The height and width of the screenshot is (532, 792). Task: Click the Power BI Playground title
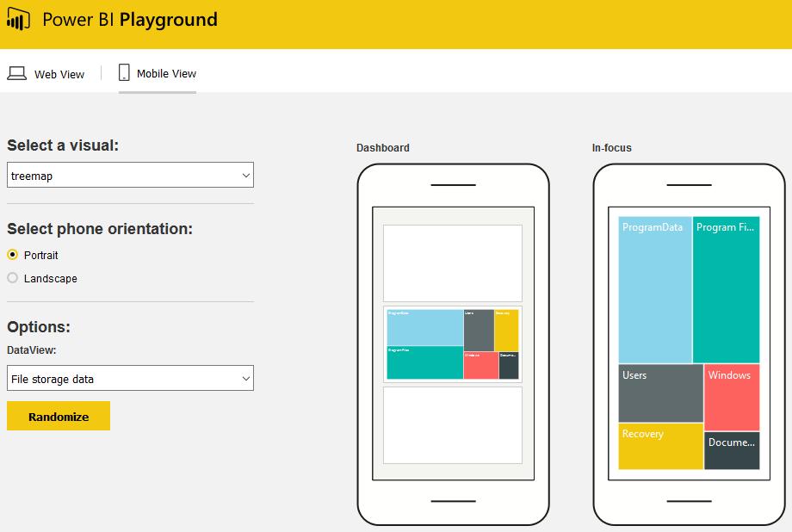tap(130, 19)
